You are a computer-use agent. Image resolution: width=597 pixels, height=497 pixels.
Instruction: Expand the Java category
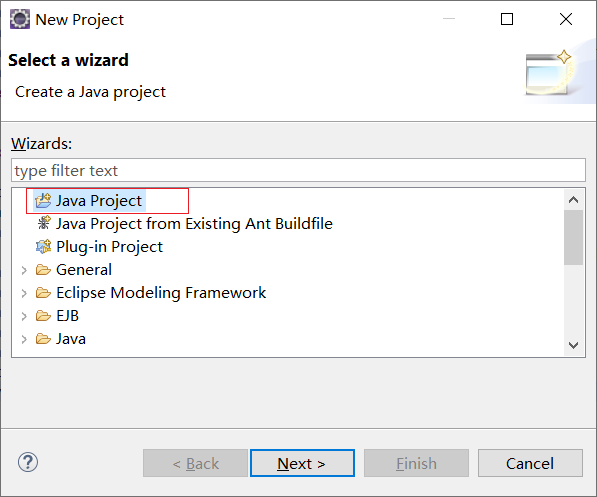coord(24,339)
